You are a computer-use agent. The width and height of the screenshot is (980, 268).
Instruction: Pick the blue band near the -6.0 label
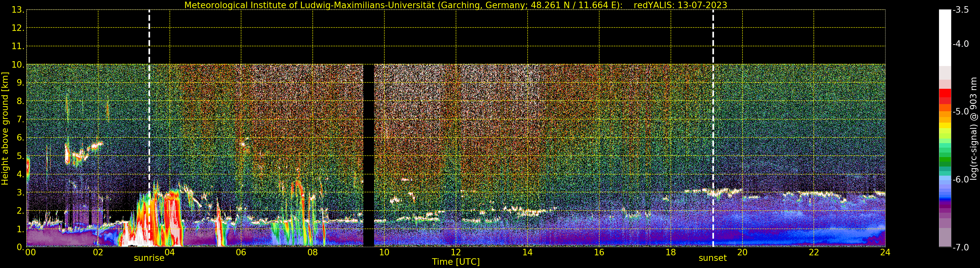point(945,188)
